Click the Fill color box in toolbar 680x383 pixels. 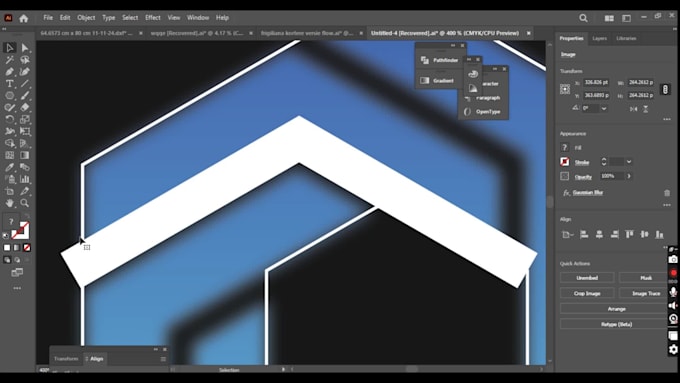(11, 222)
